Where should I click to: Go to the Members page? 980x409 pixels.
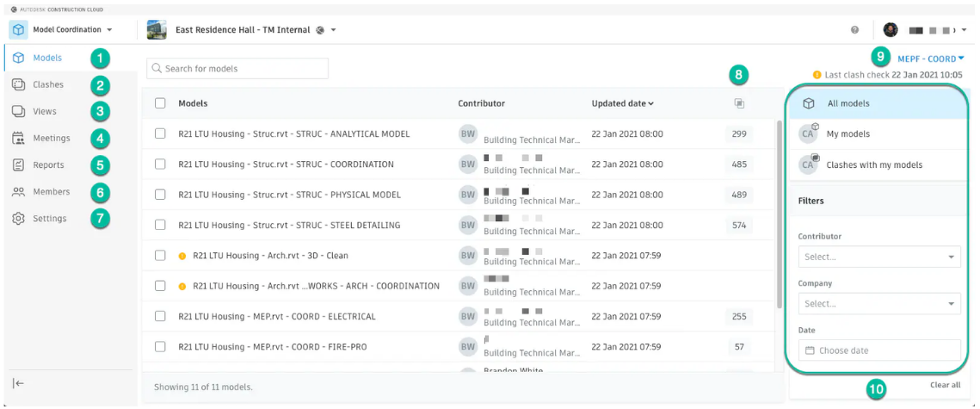click(52, 192)
